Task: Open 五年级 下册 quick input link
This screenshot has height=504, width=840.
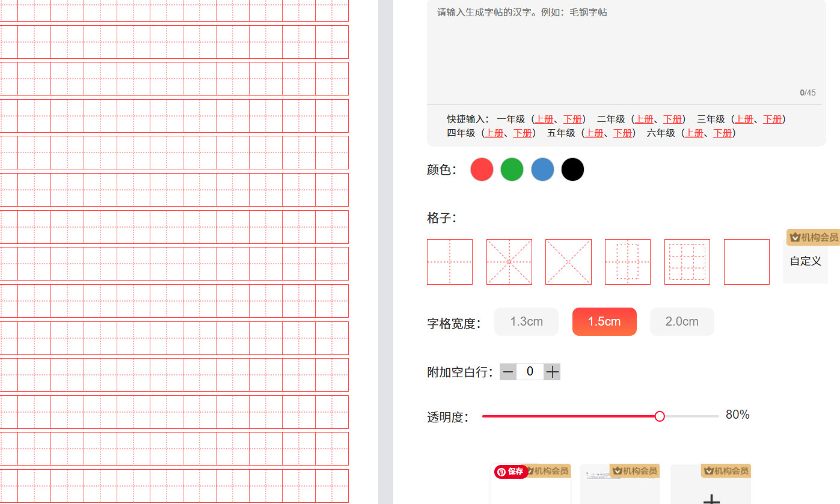Action: (622, 133)
